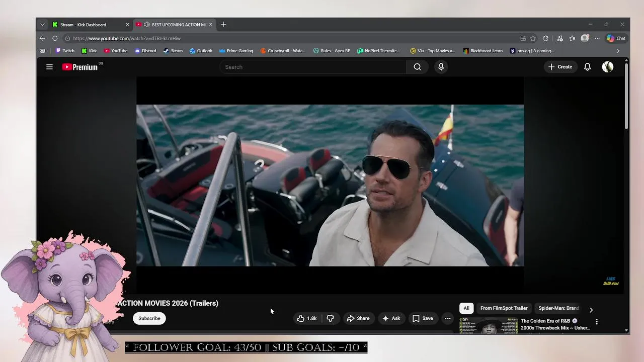Expand the tab search dropdown
This screenshot has width=644, height=362.
42,25
